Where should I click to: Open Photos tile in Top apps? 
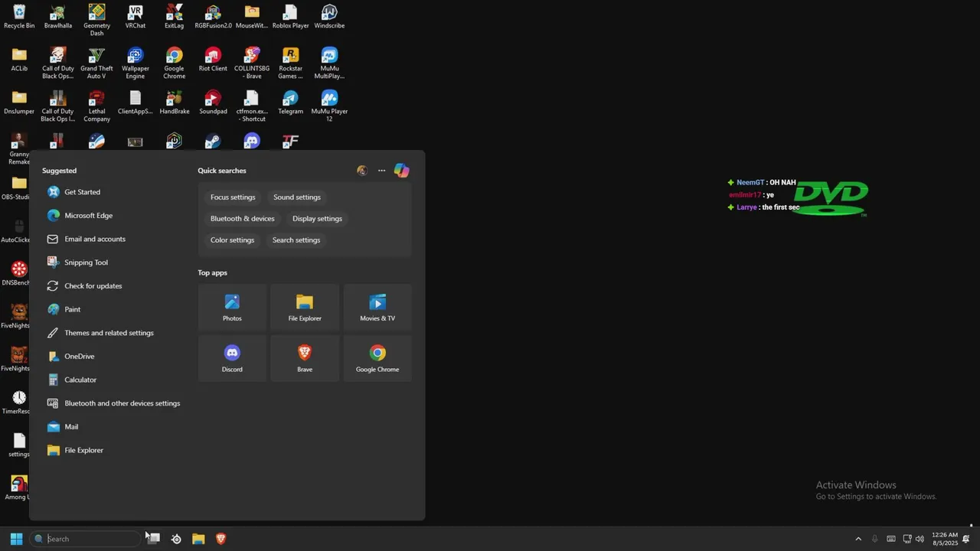[232, 308]
